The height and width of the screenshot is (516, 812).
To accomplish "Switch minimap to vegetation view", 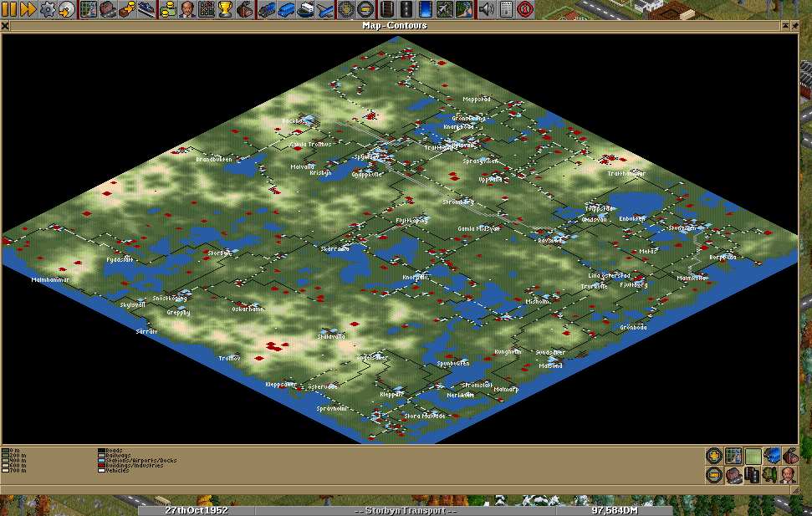I will (771, 475).
